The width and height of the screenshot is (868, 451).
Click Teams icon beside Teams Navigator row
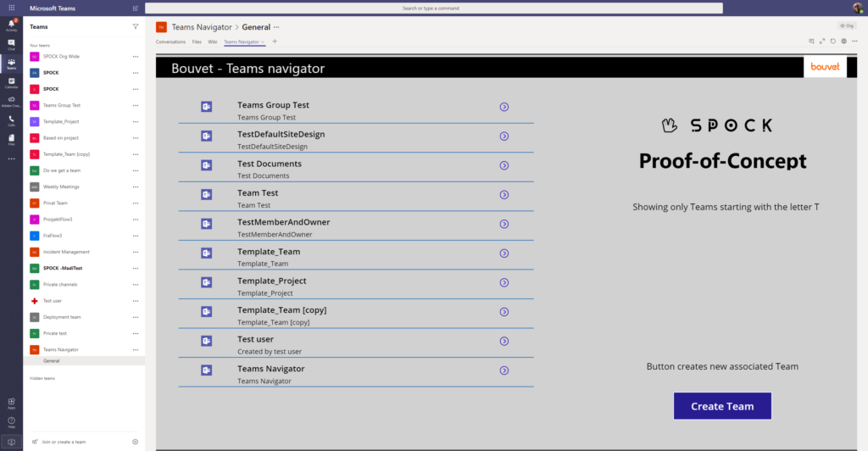tap(207, 370)
